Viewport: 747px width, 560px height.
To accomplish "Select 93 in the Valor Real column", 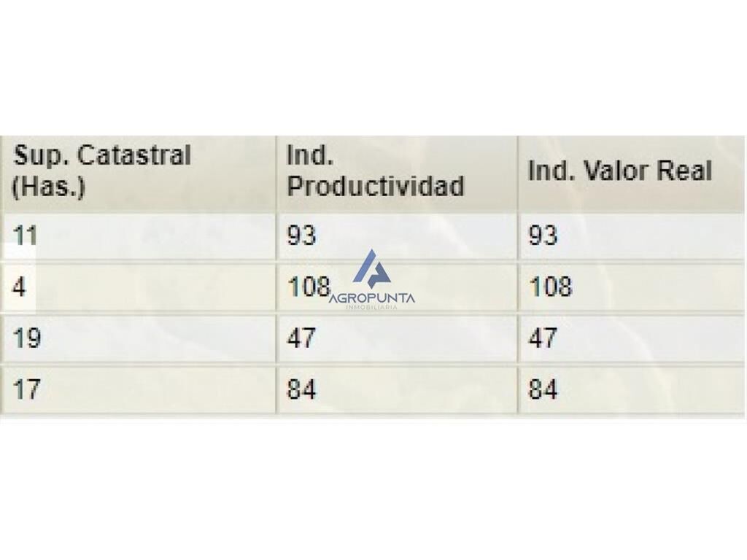I will (x=543, y=236).
